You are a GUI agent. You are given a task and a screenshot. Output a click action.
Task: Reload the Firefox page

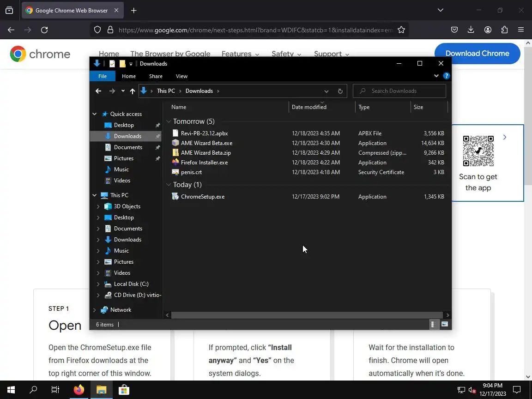point(44,30)
